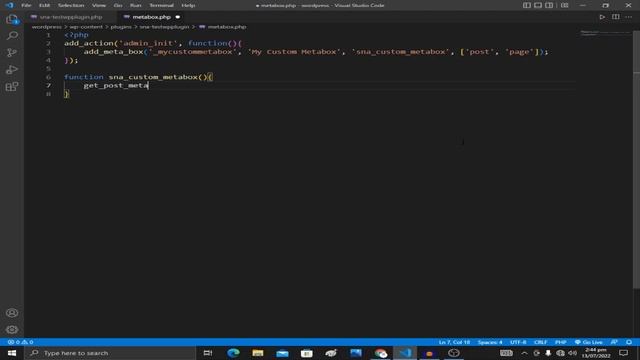The height and width of the screenshot is (360, 640).
Task: Click feedback icon in status bar
Action: point(614,342)
